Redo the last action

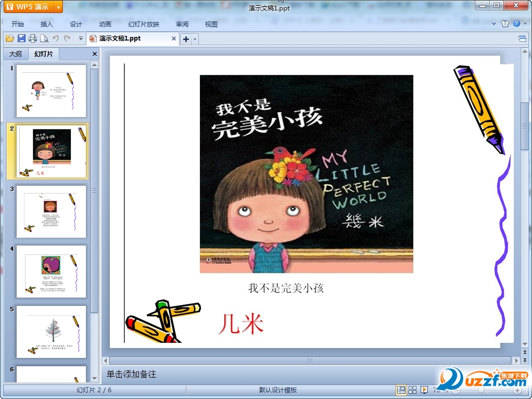[67, 38]
